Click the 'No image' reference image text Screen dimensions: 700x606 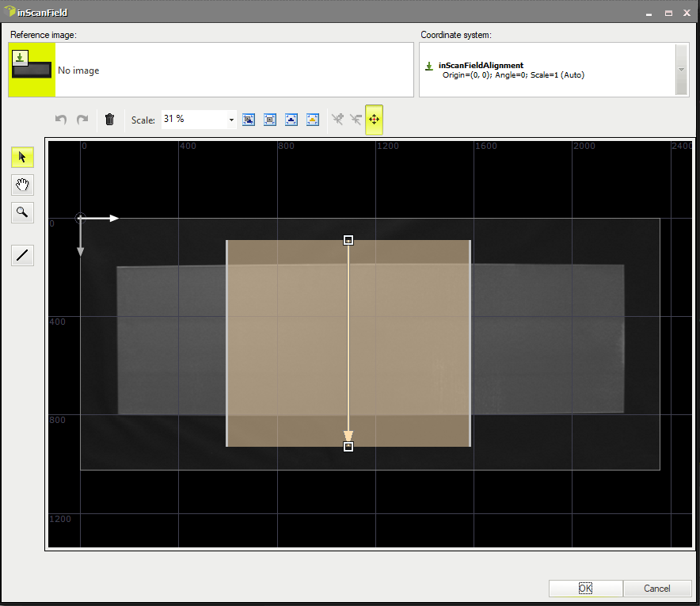tap(78, 71)
